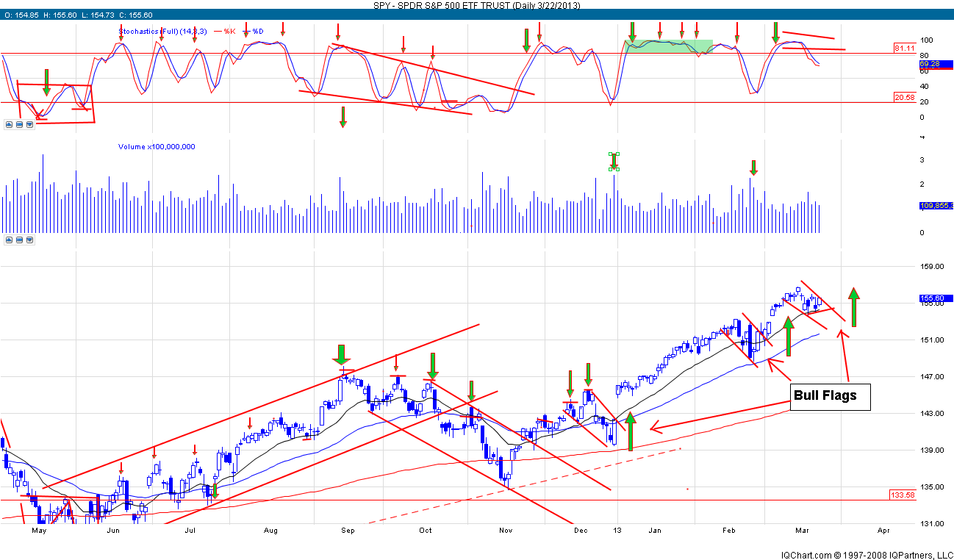Click the 81.11 stochastic level marker
Viewport: 954px width, 560px height.
coord(904,49)
